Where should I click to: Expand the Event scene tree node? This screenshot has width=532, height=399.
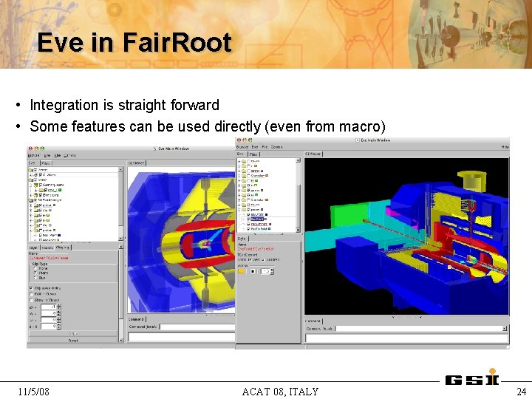tap(30, 195)
